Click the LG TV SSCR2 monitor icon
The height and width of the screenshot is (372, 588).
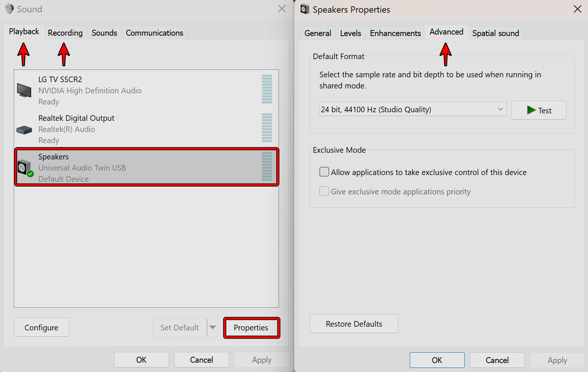[x=24, y=90]
